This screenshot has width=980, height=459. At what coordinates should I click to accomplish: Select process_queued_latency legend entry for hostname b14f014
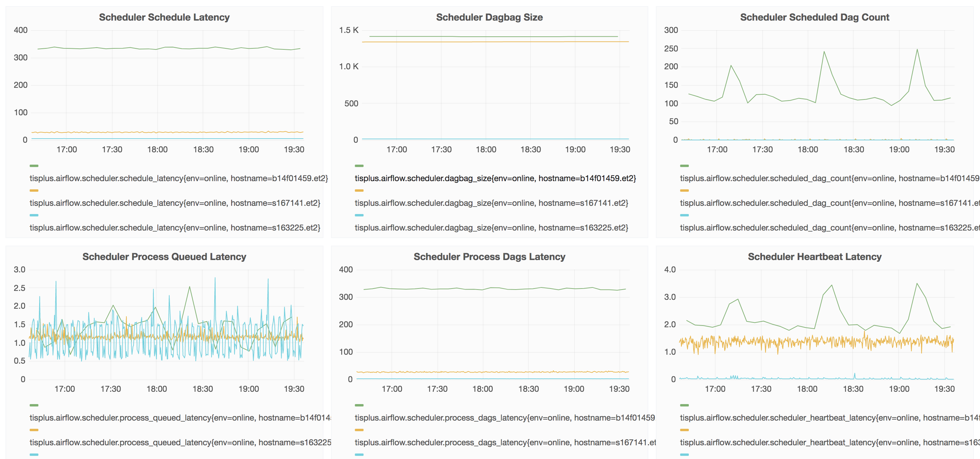[180, 417]
